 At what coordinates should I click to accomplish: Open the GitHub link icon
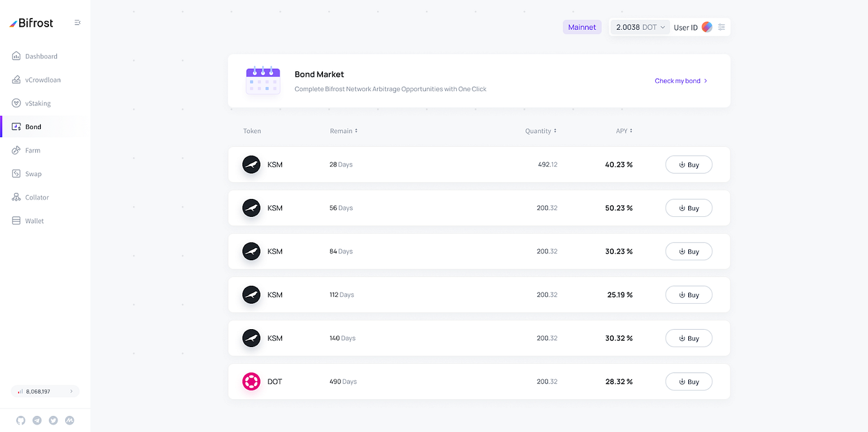click(20, 420)
